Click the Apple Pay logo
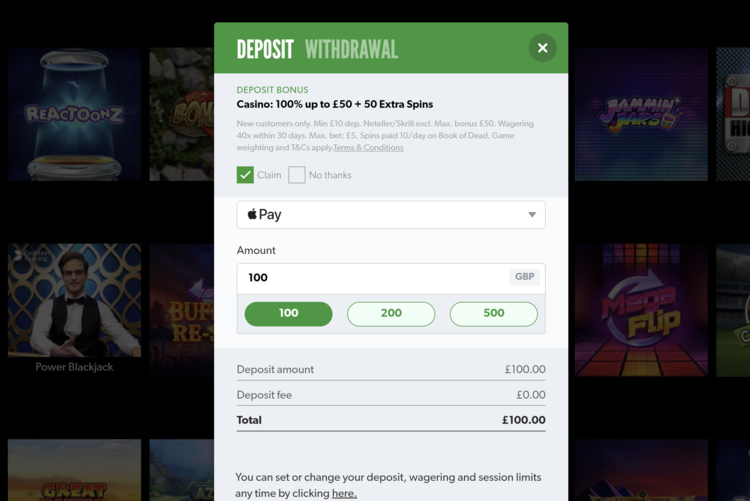The width and height of the screenshot is (750, 501). (x=265, y=214)
